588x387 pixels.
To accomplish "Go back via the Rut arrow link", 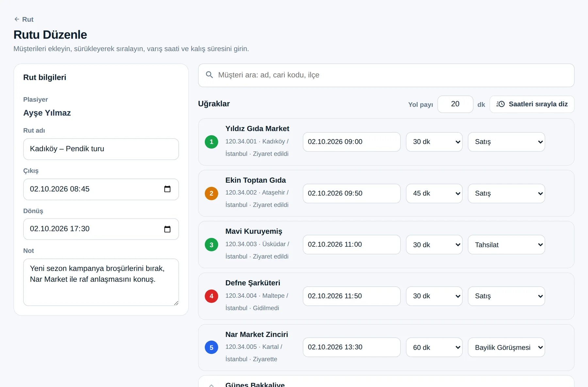I will click(24, 19).
